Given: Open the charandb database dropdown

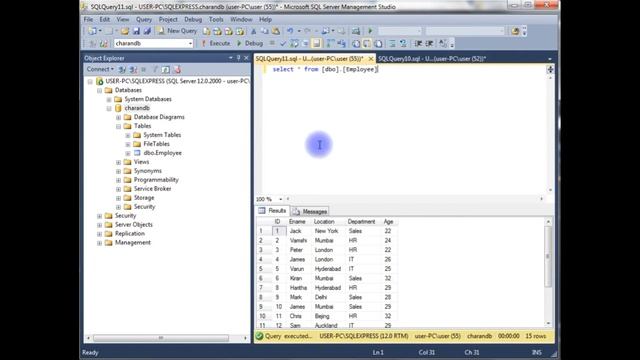Looking at the screenshot, I should (190, 43).
